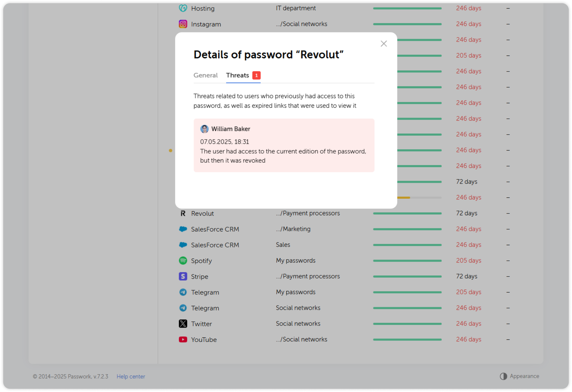The image size is (572, 392).
Task: Click the strength bar on the Revolut row
Action: [407, 213]
